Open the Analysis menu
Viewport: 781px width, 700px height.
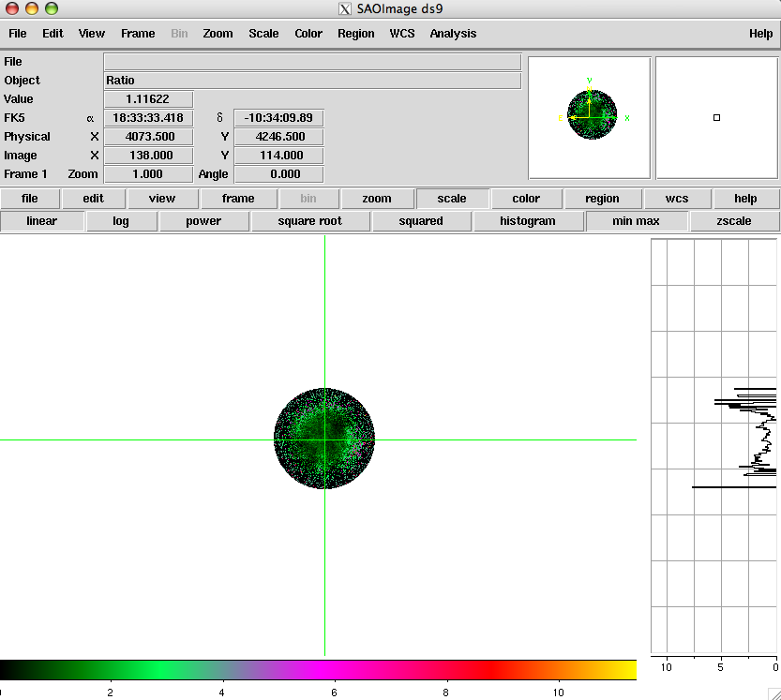click(453, 34)
